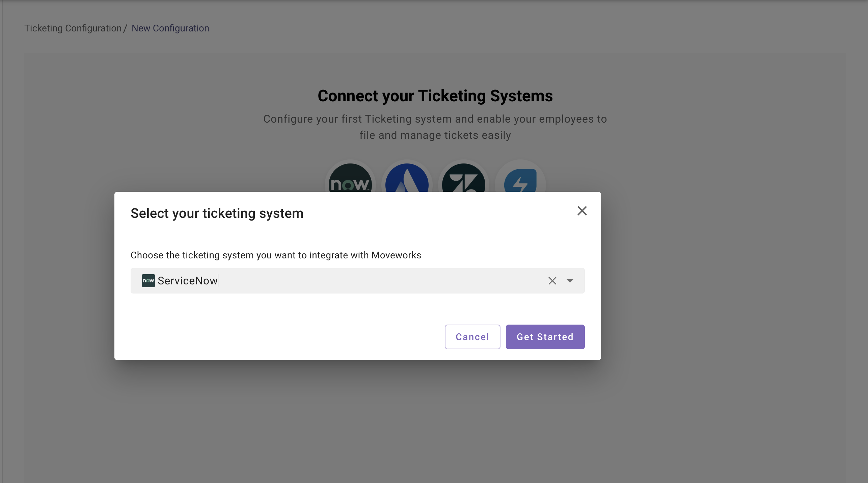This screenshot has height=483, width=868.
Task: Select the Zendesk logo icon
Action: click(x=463, y=182)
